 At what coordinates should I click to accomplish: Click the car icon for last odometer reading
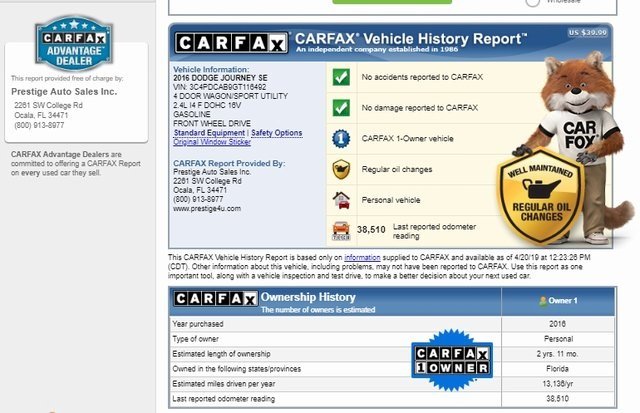coord(341,229)
